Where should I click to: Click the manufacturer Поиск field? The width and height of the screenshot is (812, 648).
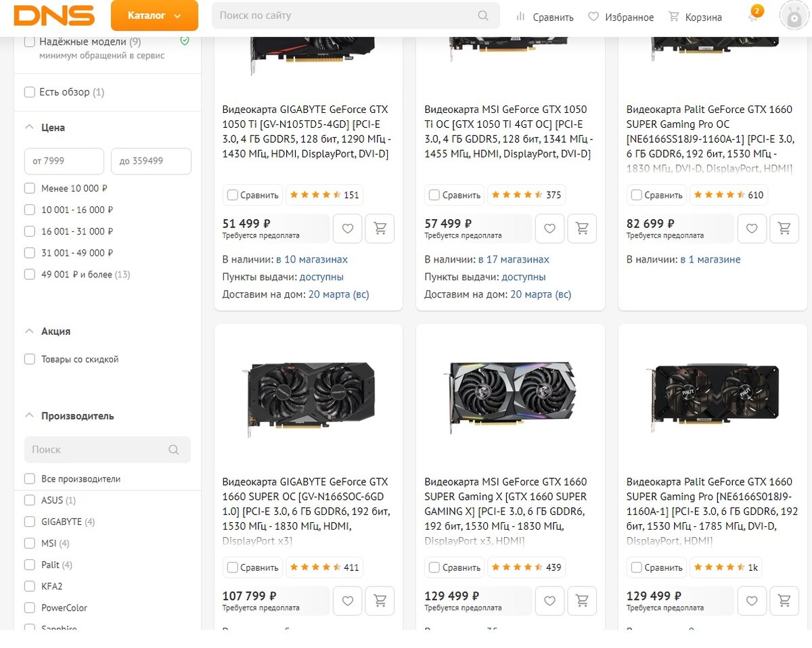pos(107,450)
